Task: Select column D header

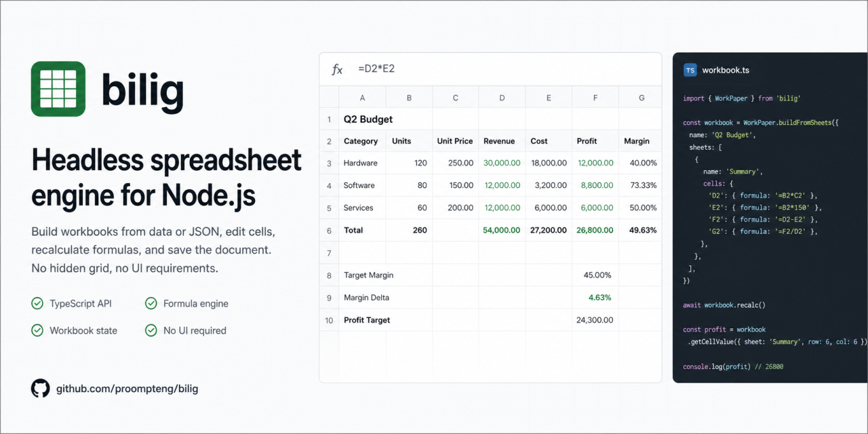Action: (x=502, y=98)
